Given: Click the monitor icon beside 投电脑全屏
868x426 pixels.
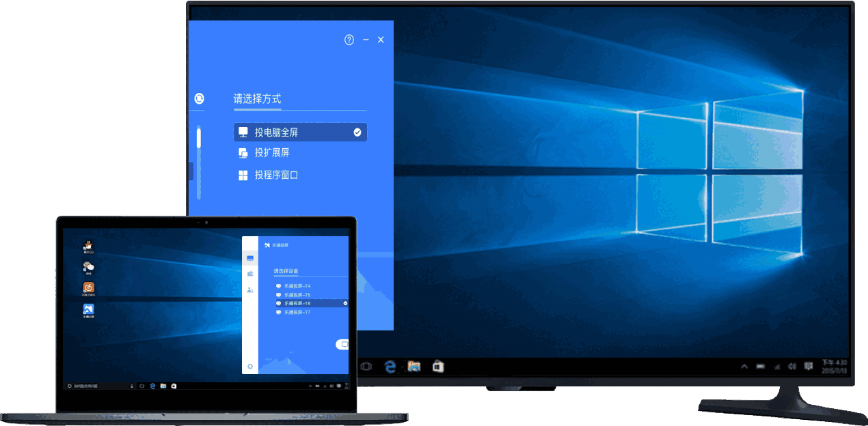Looking at the screenshot, I should [x=243, y=132].
